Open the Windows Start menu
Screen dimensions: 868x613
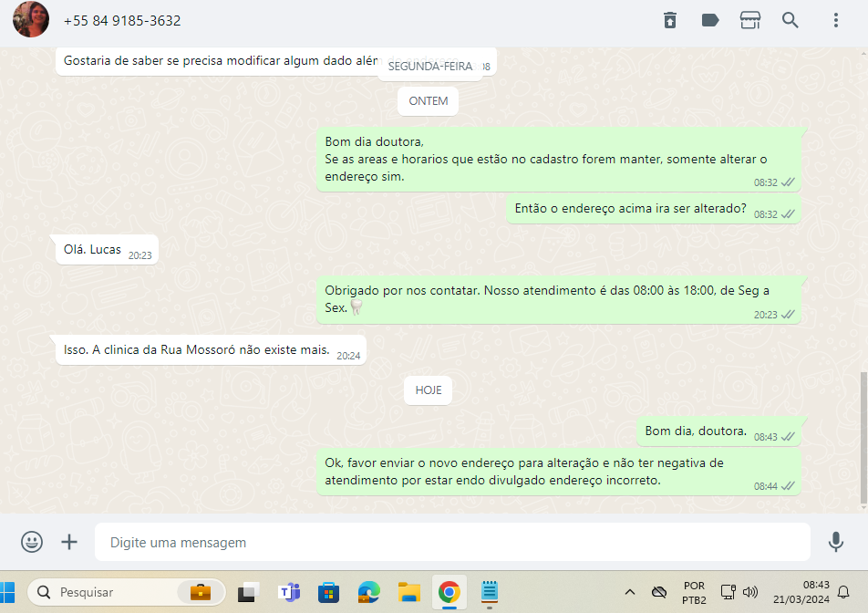pyautogui.click(x=7, y=593)
